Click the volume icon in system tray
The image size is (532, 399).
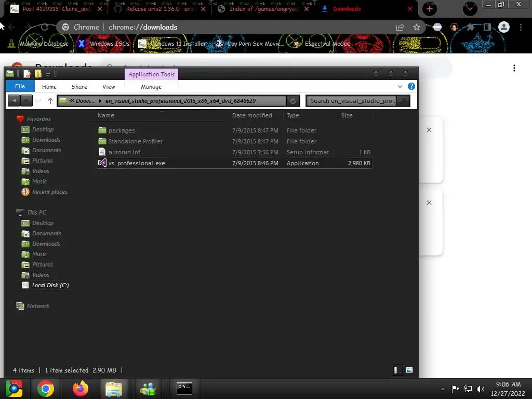click(481, 389)
